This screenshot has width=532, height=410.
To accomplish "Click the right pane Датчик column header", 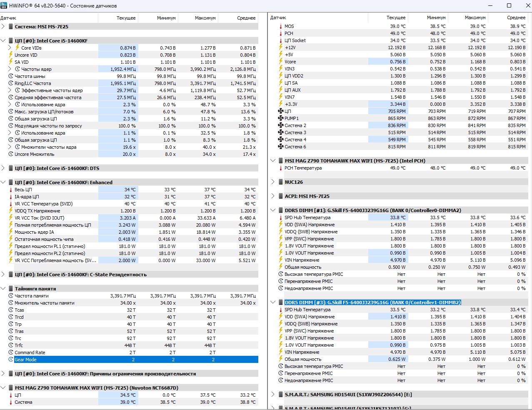I will (x=319, y=17).
